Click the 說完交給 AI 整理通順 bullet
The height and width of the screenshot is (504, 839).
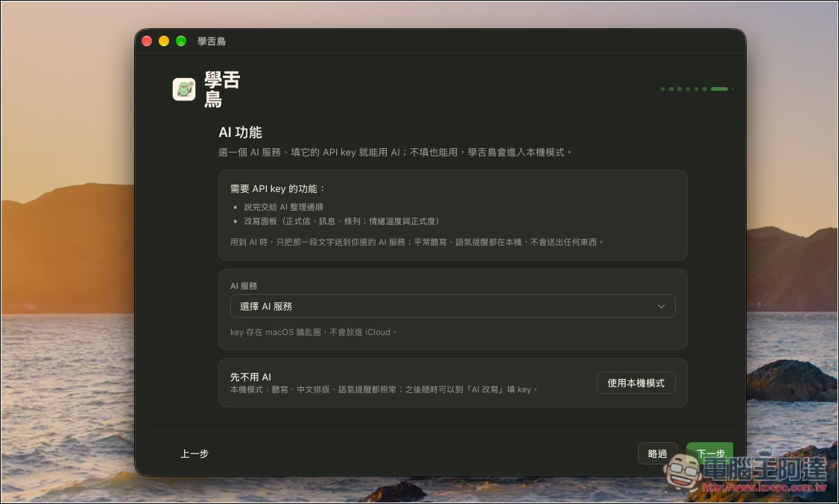tap(284, 207)
